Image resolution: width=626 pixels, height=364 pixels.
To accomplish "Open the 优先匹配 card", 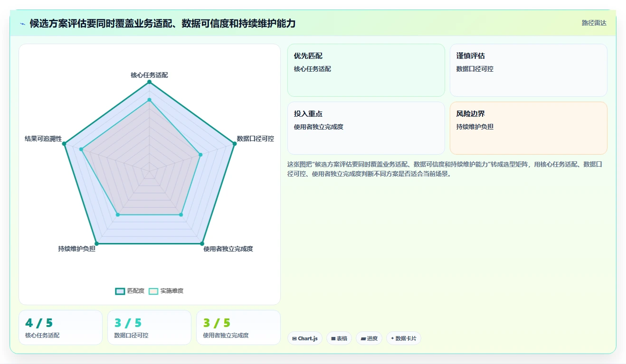I will tap(366, 70).
